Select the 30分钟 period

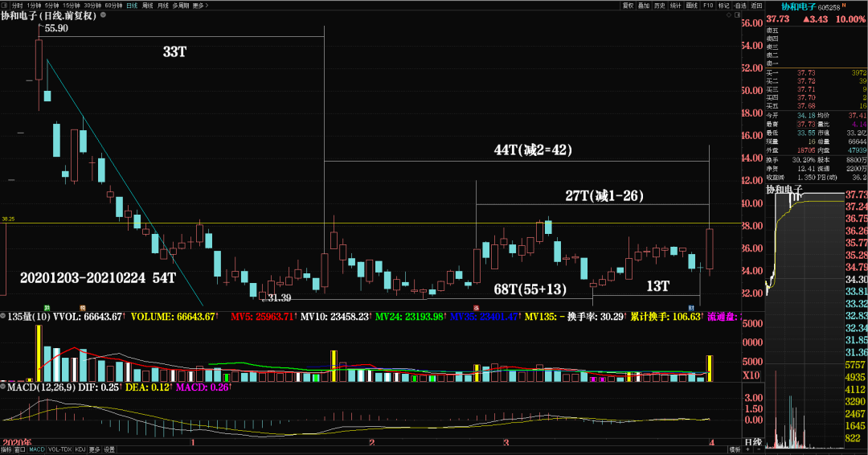pyautogui.click(x=92, y=5)
